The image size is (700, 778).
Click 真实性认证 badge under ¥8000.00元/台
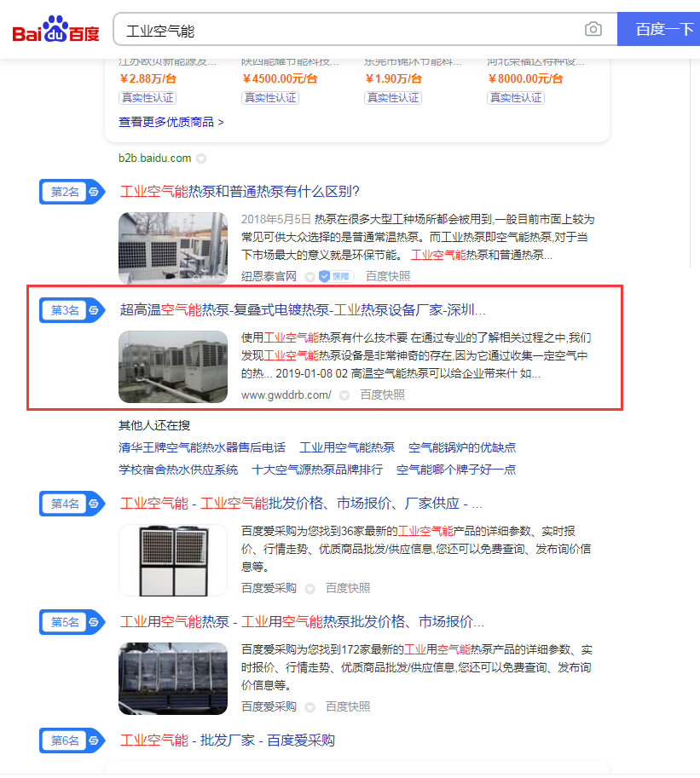point(516,98)
